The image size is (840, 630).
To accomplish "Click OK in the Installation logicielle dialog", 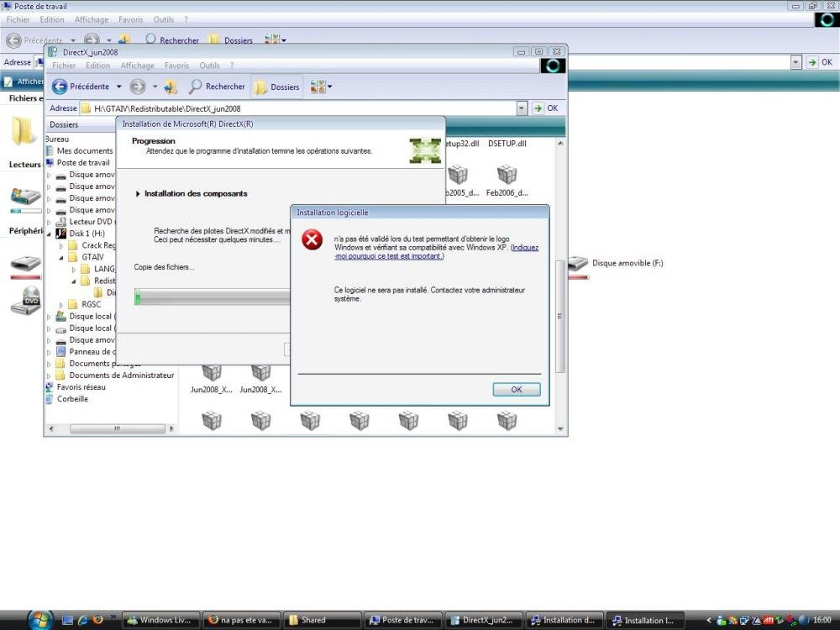I will click(x=516, y=389).
